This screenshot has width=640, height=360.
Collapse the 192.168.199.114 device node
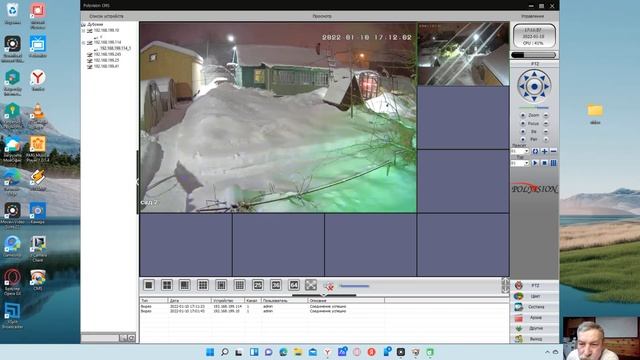pyautogui.click(x=84, y=42)
